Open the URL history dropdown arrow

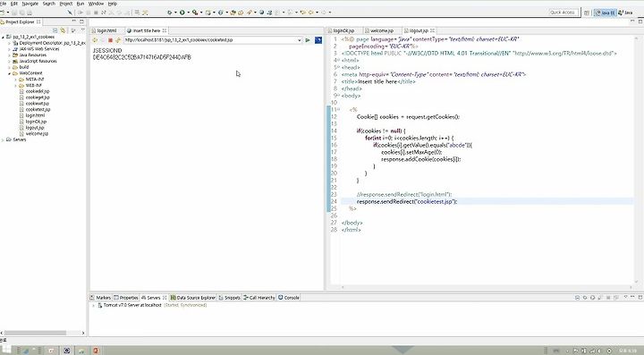point(300,40)
